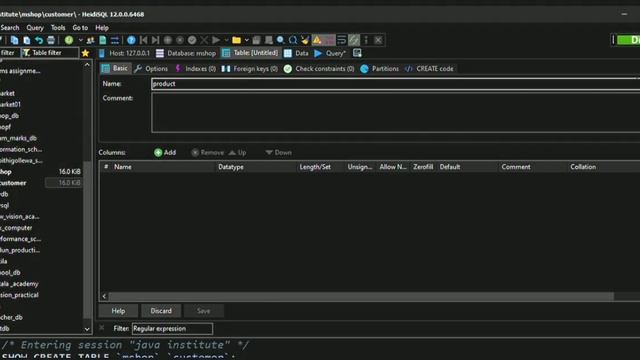Open the Execute SQL dropdown arrow
The height and width of the screenshot is (360, 640).
(x=226, y=40)
